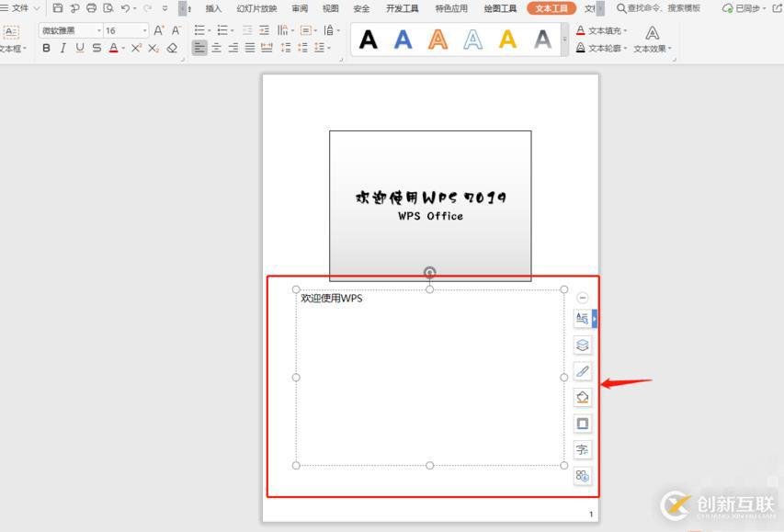Toggle Subscript formatting
The width and height of the screenshot is (784, 532).
(x=153, y=48)
